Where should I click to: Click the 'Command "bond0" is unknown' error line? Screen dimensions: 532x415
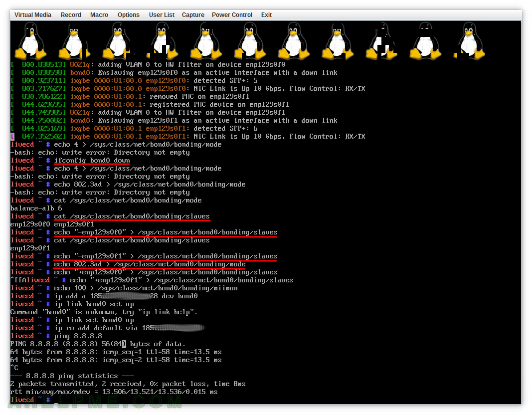[x=104, y=312]
